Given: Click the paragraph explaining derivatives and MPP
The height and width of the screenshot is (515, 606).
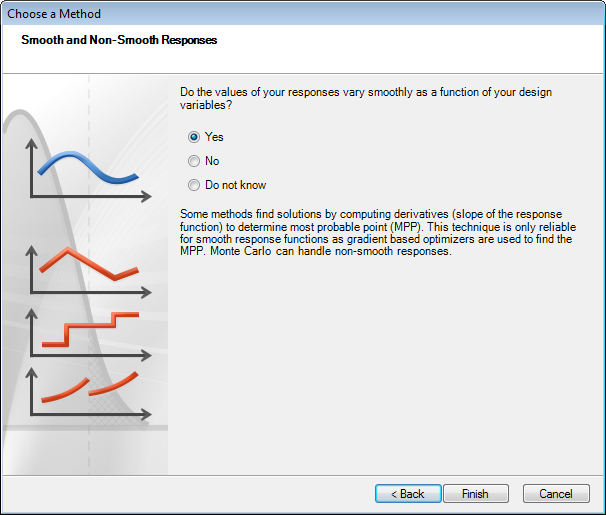Looking at the screenshot, I should (x=377, y=232).
